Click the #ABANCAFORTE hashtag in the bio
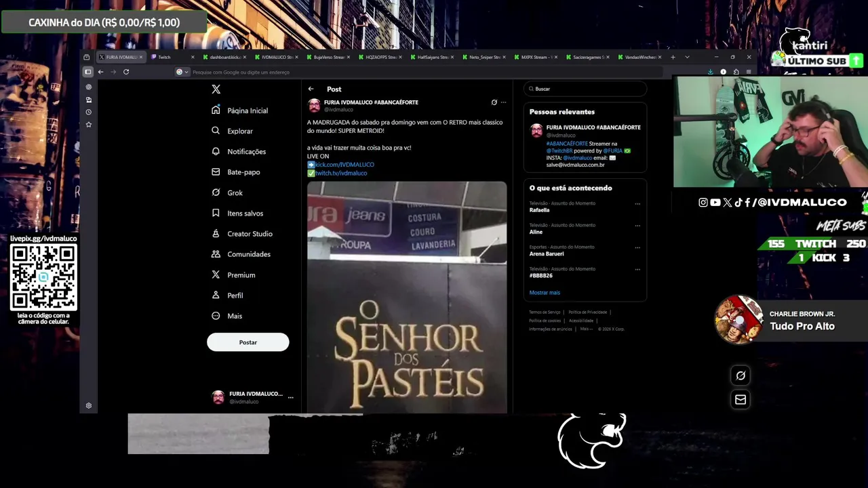 click(567, 144)
